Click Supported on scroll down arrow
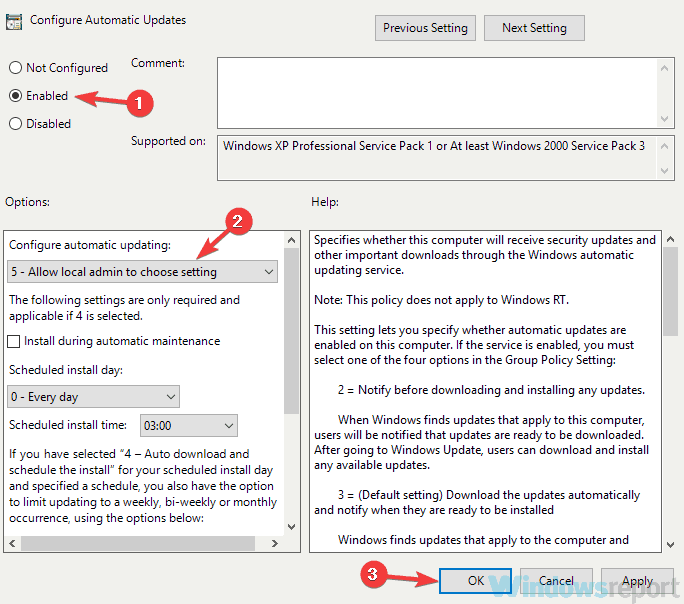Image resolution: width=684 pixels, height=604 pixels. 664,171
